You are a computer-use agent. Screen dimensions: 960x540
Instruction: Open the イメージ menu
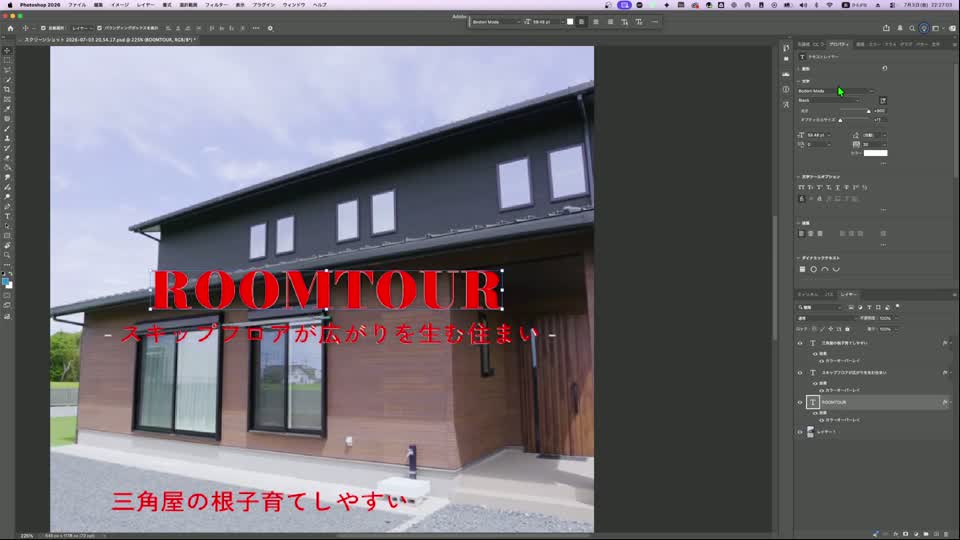click(x=119, y=5)
